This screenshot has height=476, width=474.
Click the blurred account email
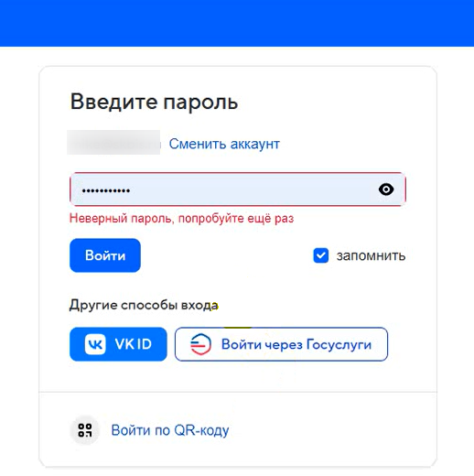[x=113, y=142]
